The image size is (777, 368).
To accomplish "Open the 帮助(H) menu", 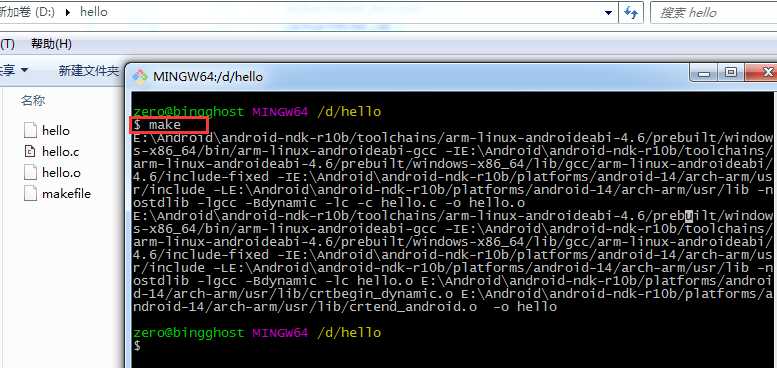I will pos(51,44).
